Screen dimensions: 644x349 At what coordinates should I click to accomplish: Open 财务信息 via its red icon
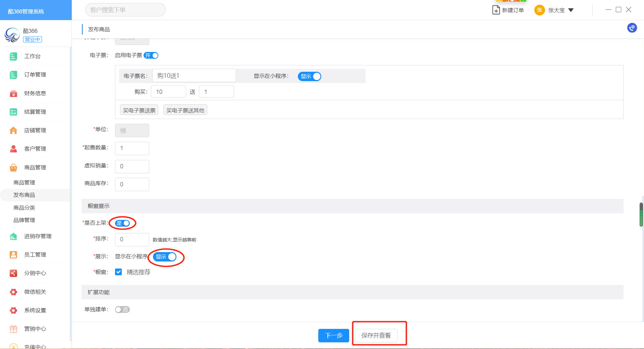(13, 94)
